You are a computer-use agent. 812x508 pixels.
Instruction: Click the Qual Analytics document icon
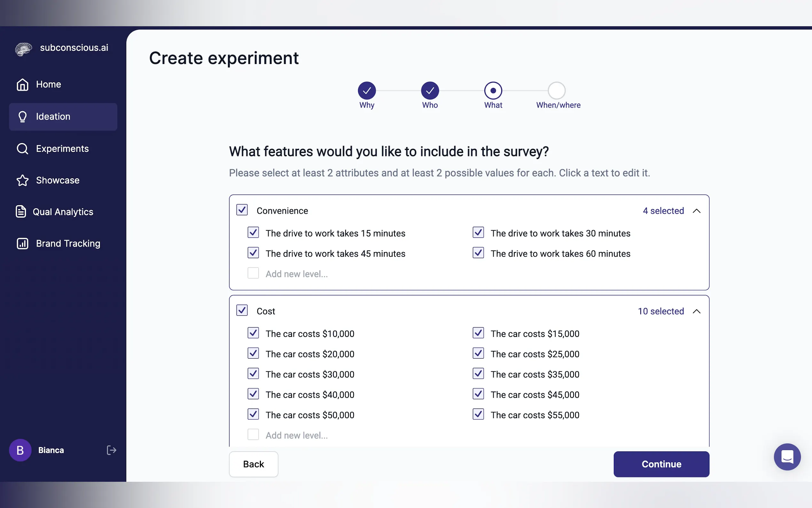(21, 212)
